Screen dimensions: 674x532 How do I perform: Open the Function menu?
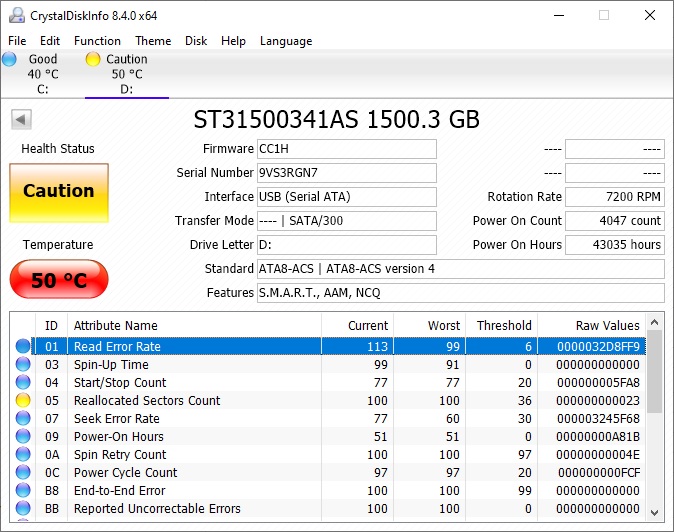tap(97, 41)
